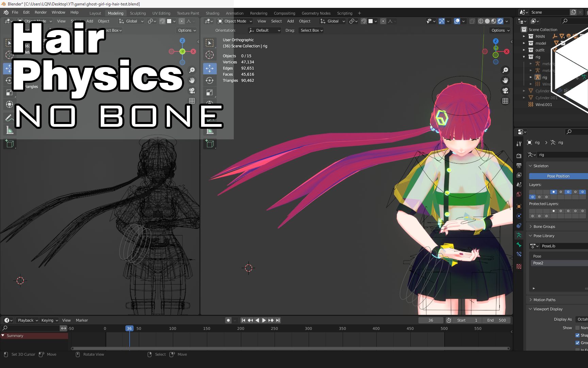Activate the Move tool in right viewport

coord(210,68)
